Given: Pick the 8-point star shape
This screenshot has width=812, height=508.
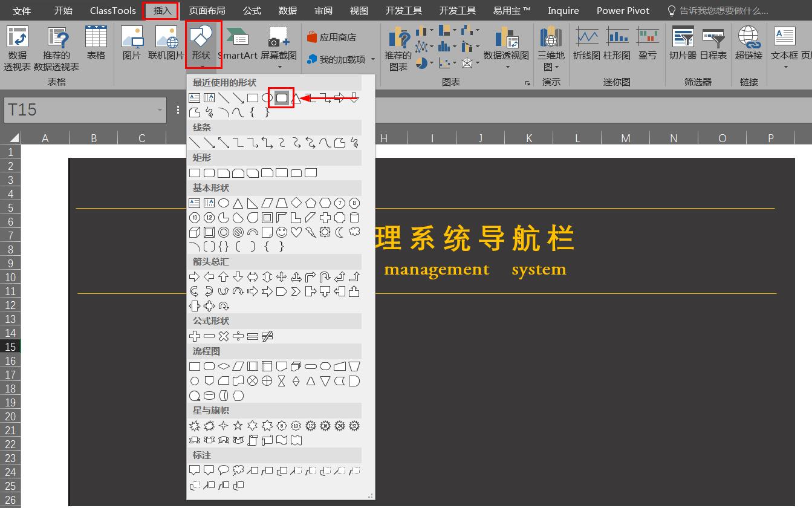Looking at the screenshot, I should click(x=282, y=426).
